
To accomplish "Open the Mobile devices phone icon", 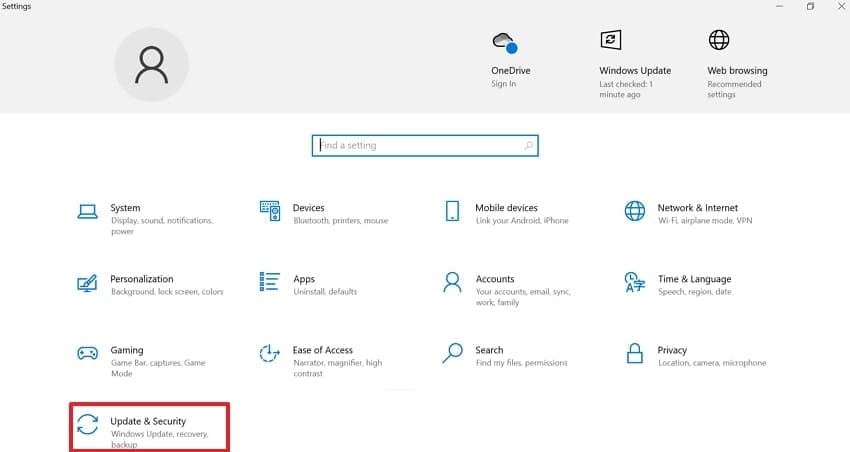I will [452, 211].
